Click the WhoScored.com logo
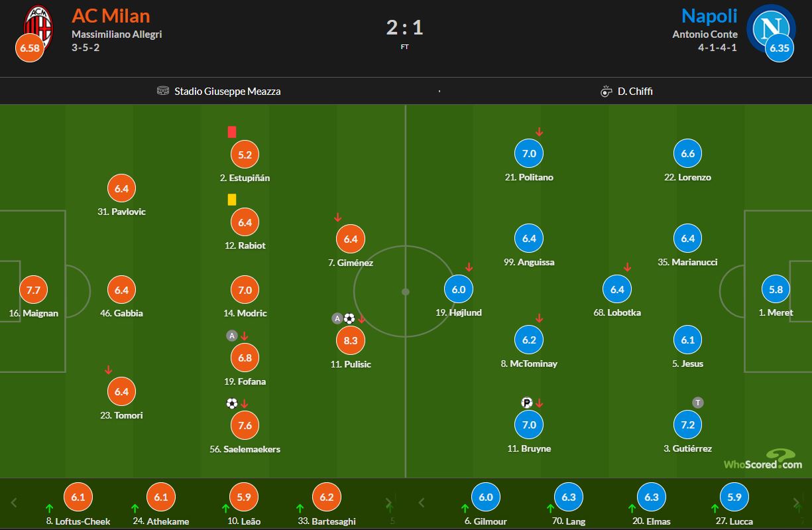The height and width of the screenshot is (530, 812). [763, 460]
